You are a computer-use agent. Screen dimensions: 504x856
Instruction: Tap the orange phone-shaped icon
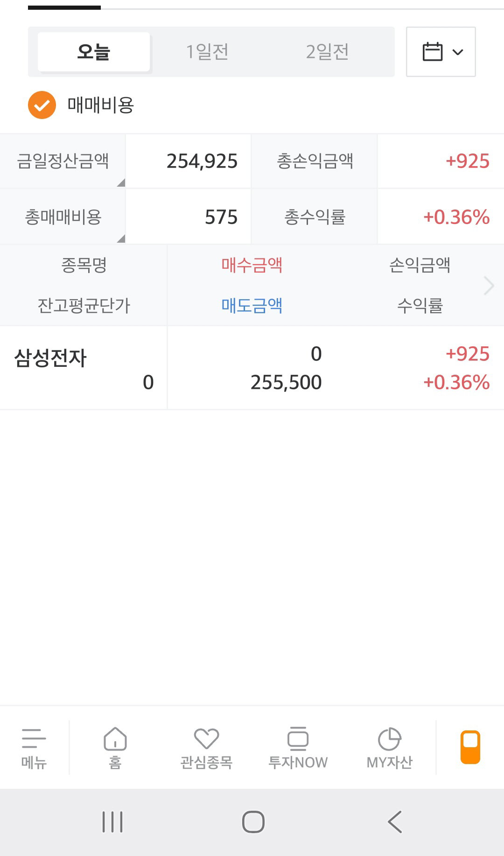coord(470,747)
